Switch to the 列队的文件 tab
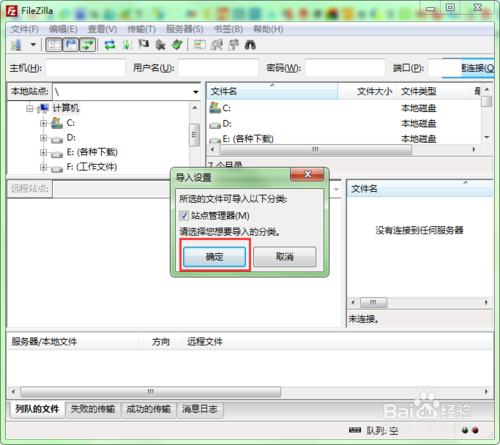 tap(37, 409)
